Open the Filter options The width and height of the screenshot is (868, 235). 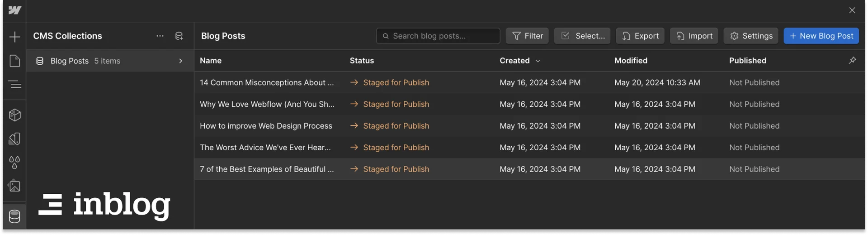point(527,36)
